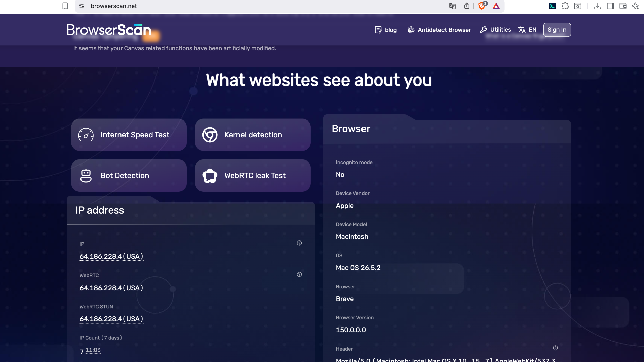This screenshot has height=362, width=644.
Task: Click the help icon beside IP row
Action: [299, 243]
